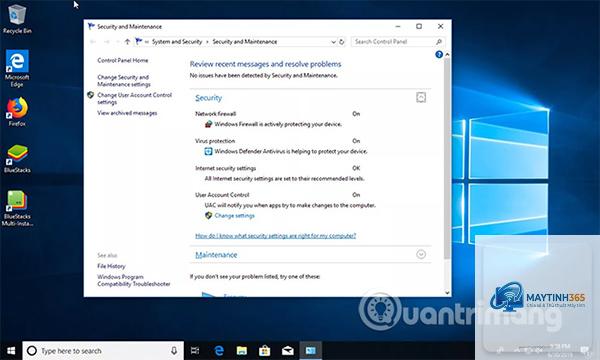Image resolution: width=600 pixels, height=360 pixels.
Task: Click the shield icon beside Change User Account Control
Action: 91,95
